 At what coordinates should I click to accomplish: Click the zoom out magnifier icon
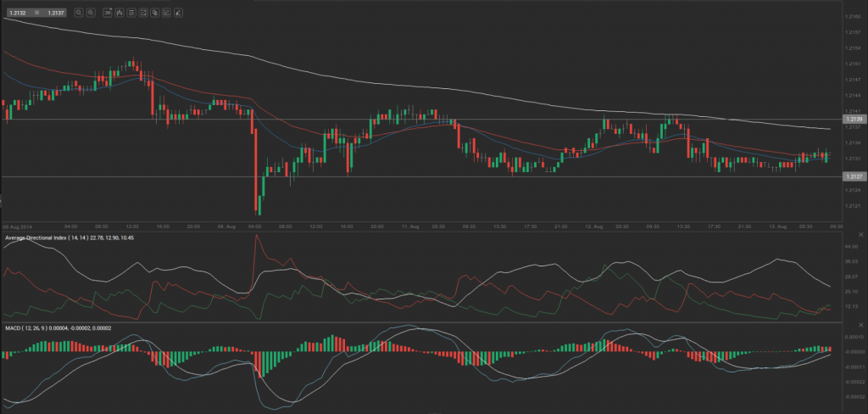pyautogui.click(x=79, y=13)
